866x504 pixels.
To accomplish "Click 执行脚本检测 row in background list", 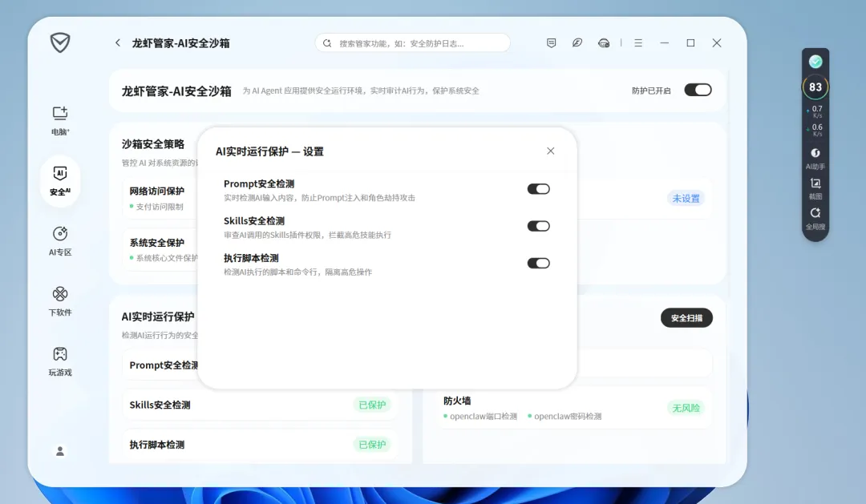I will point(261,445).
